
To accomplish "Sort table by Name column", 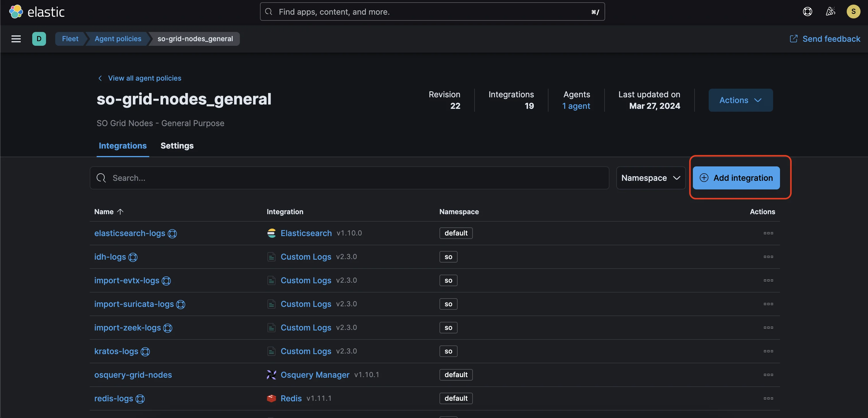I will pos(109,212).
